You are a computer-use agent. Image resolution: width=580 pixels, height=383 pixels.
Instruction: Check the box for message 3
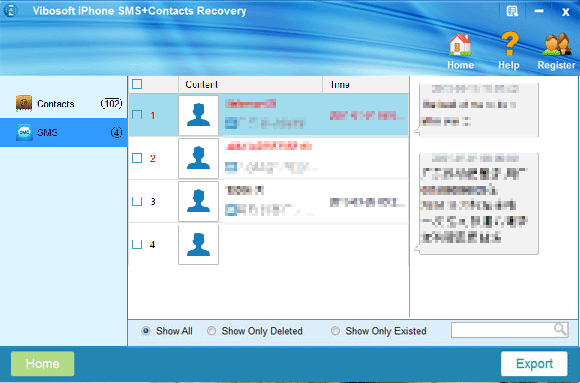coord(137,201)
